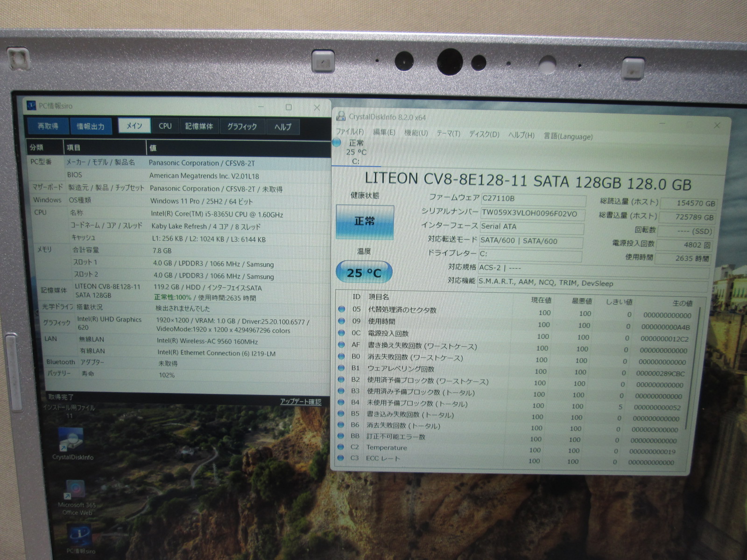Click the 項目 column header in PC情報siro

105,147
